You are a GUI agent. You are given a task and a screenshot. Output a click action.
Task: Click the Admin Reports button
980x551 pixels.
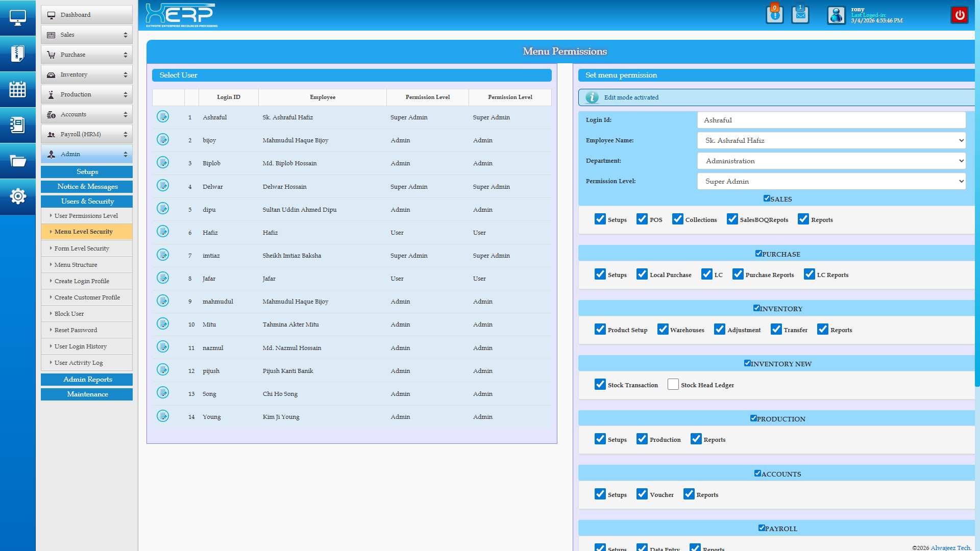point(87,379)
